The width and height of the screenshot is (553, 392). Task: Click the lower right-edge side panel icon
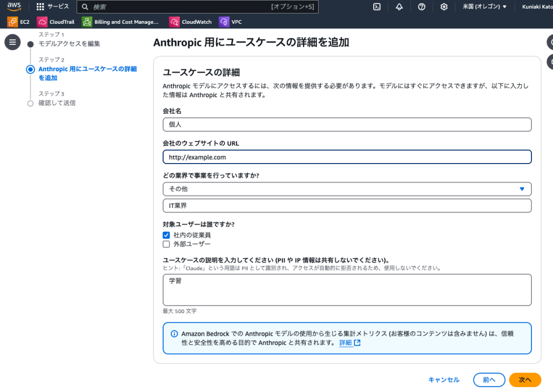coord(550,62)
